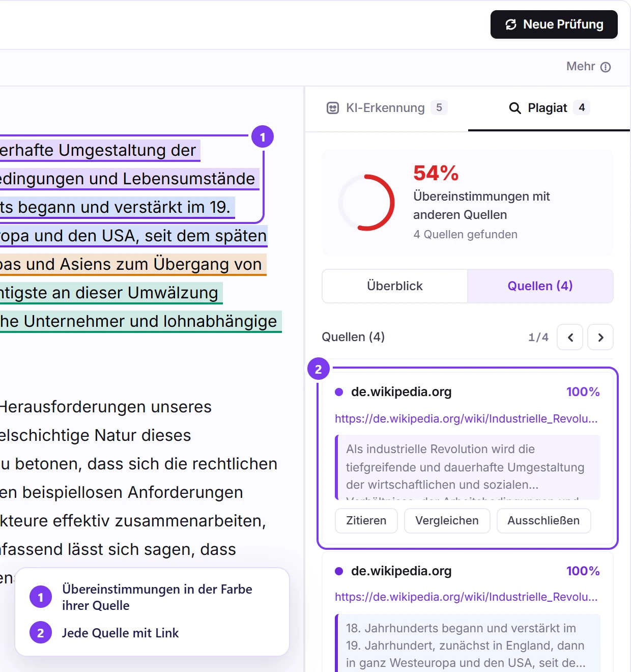Viewport: 631px width, 672px height.
Task: Click the text 'beispiellosen Anforderungen'
Action: point(132,492)
